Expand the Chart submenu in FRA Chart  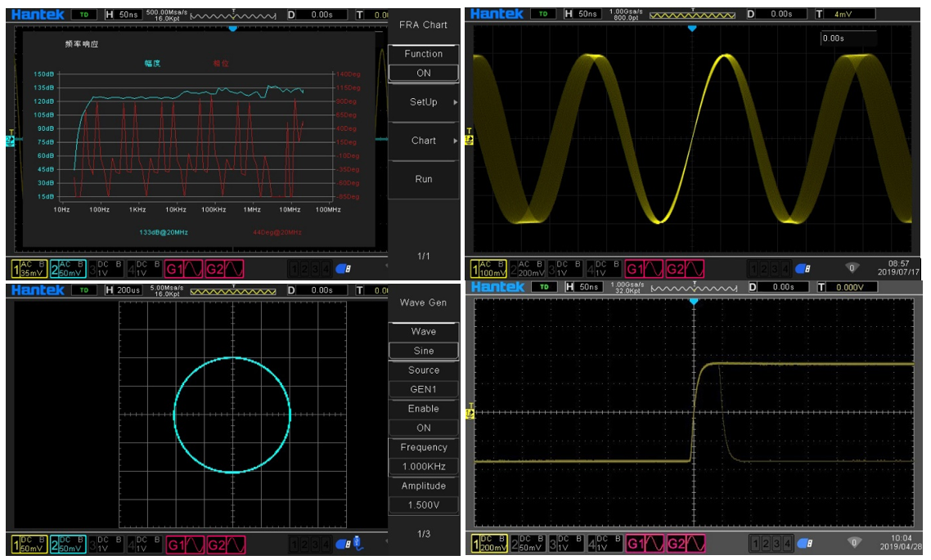pyautogui.click(x=423, y=141)
